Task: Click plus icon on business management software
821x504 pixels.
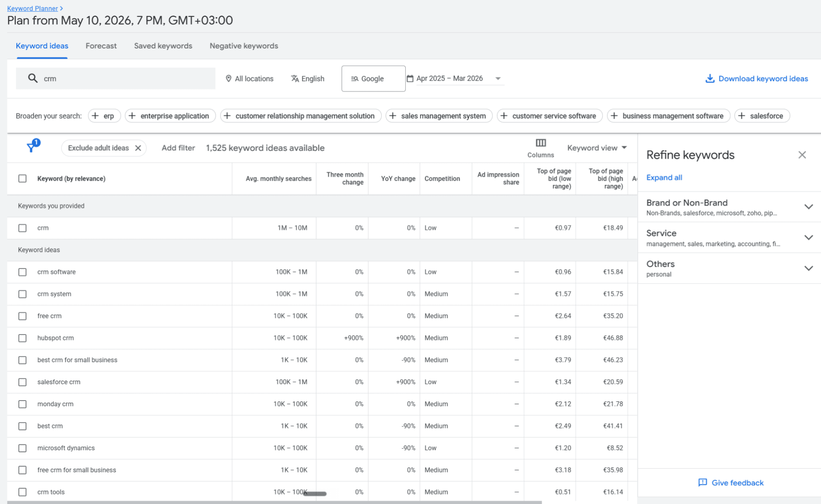Action: pos(614,116)
